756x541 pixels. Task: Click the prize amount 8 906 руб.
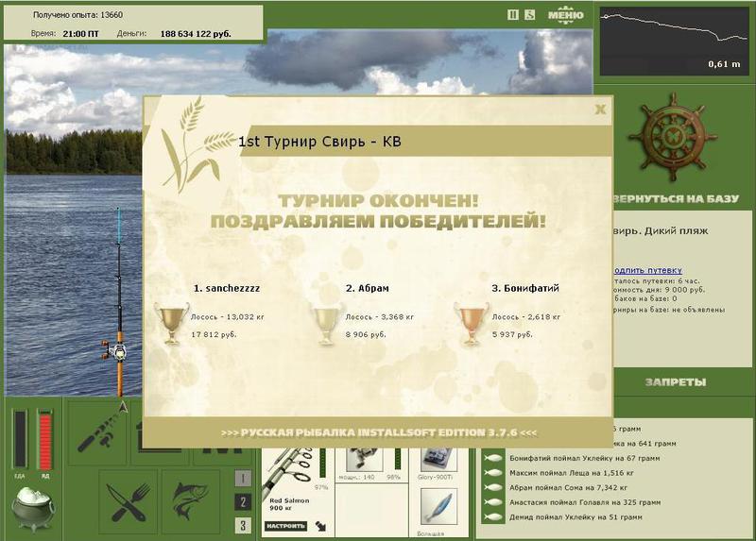pos(366,334)
